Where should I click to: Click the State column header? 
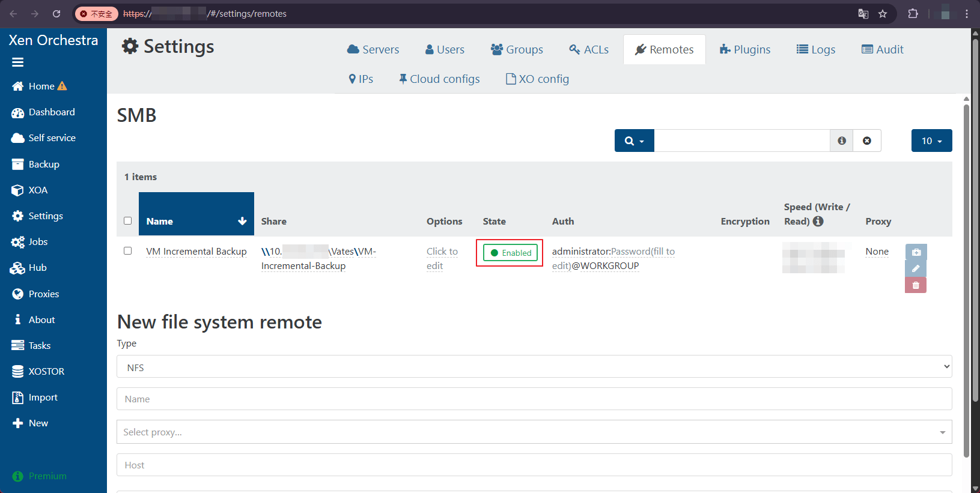[x=494, y=222]
